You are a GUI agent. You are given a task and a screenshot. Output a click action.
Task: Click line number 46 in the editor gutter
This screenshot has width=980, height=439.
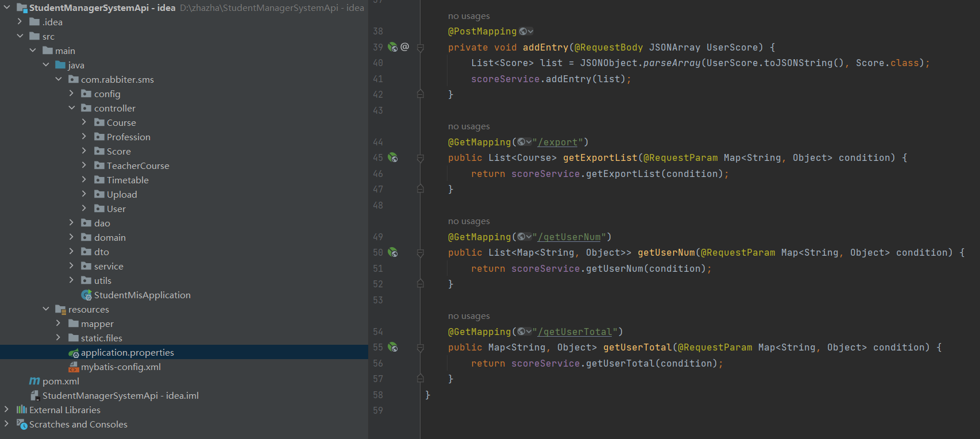click(378, 174)
